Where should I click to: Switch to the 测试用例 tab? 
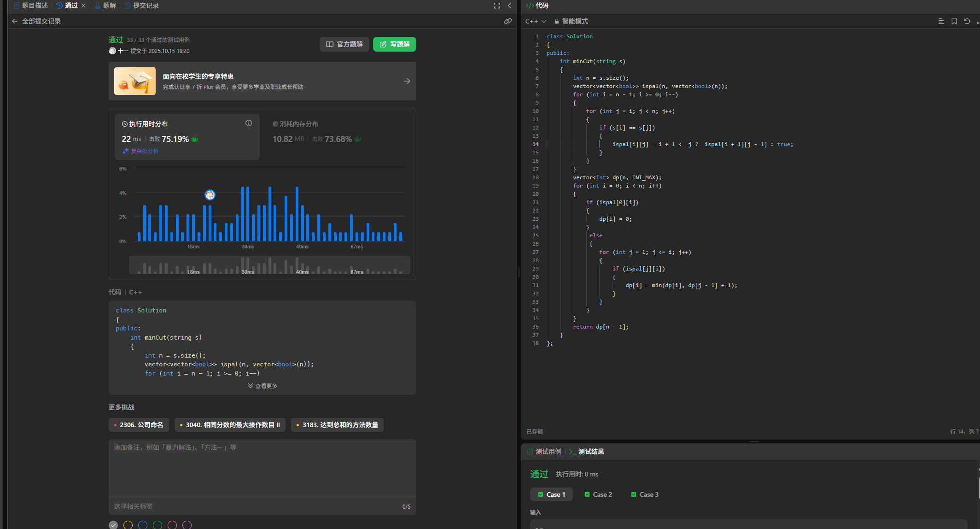(x=544, y=452)
